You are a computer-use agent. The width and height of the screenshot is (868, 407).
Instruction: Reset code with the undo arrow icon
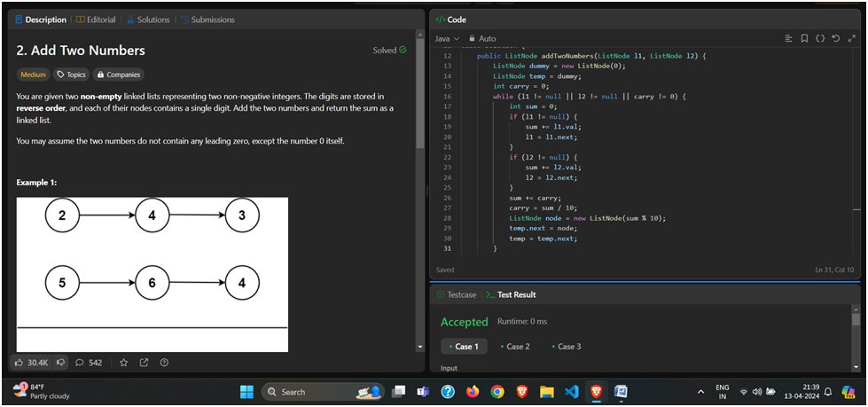coord(836,38)
